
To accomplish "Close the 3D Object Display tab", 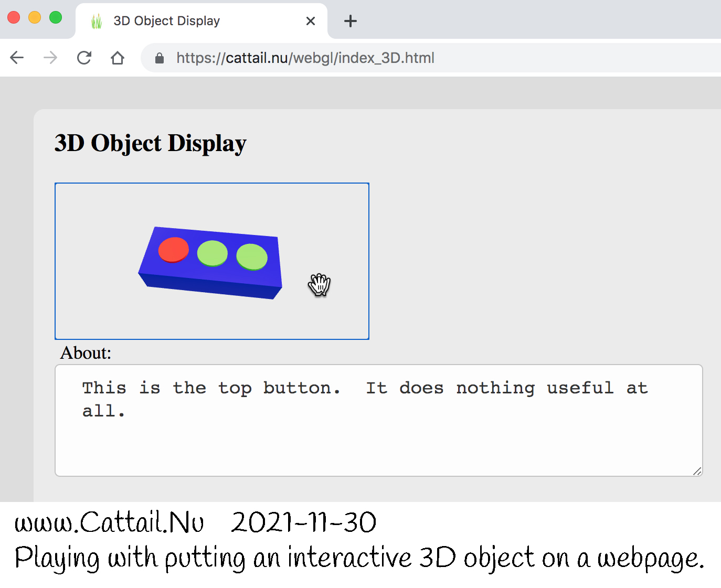I will [x=311, y=21].
